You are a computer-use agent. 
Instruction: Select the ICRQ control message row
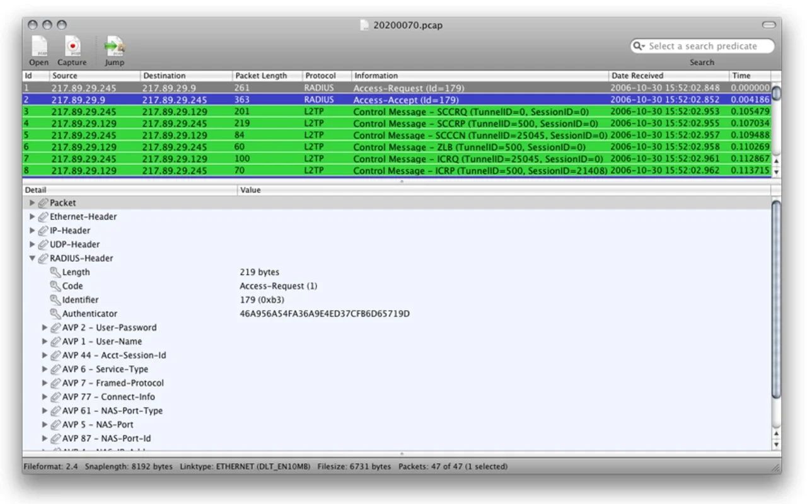coord(397,159)
